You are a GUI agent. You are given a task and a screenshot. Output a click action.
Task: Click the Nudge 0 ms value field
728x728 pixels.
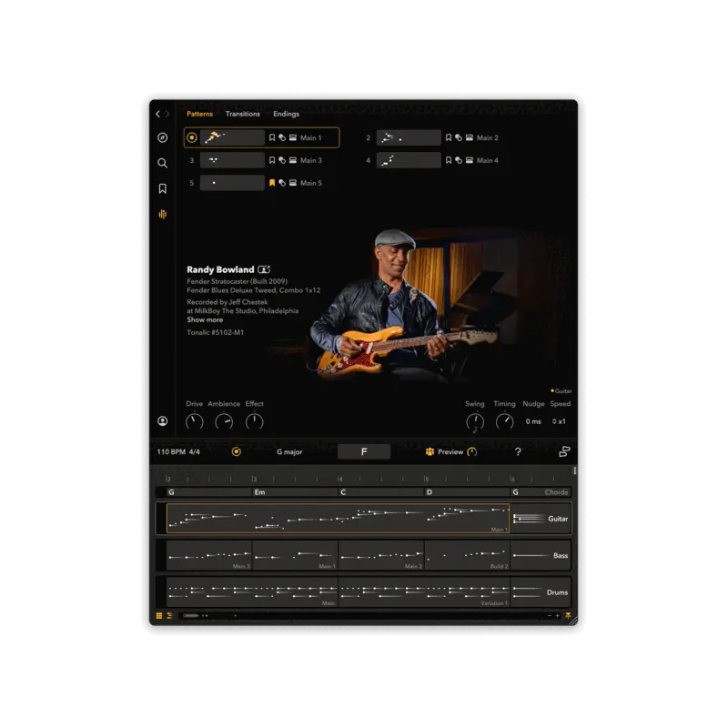coord(533,421)
